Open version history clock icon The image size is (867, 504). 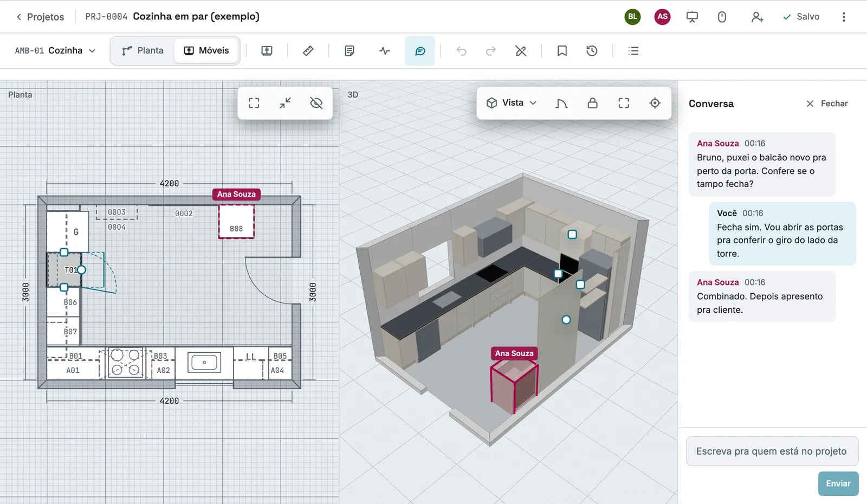[x=592, y=51]
